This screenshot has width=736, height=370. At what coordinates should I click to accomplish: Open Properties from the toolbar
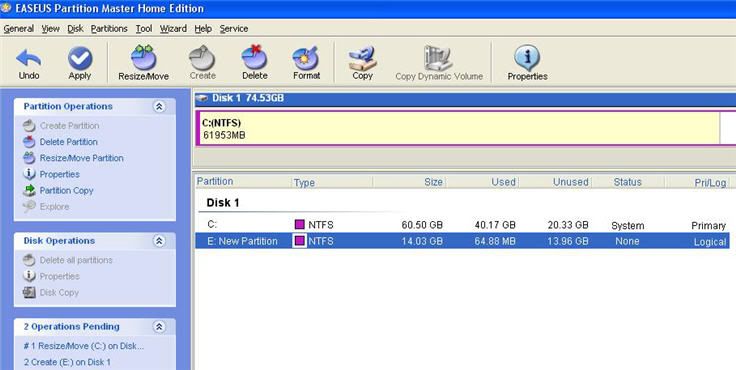coord(527,58)
